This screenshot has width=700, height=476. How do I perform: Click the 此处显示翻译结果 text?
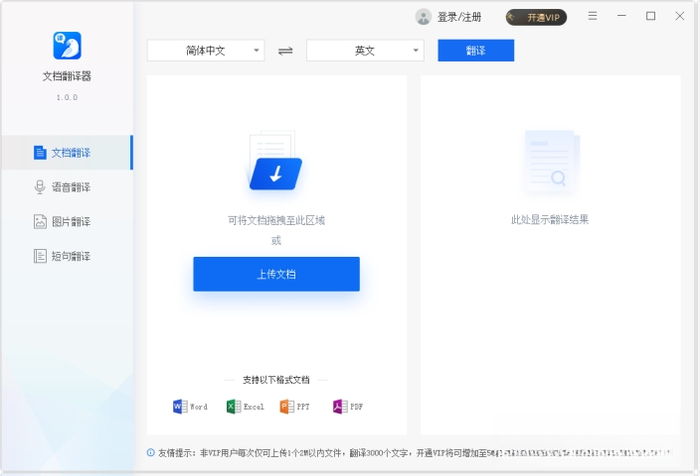click(550, 220)
